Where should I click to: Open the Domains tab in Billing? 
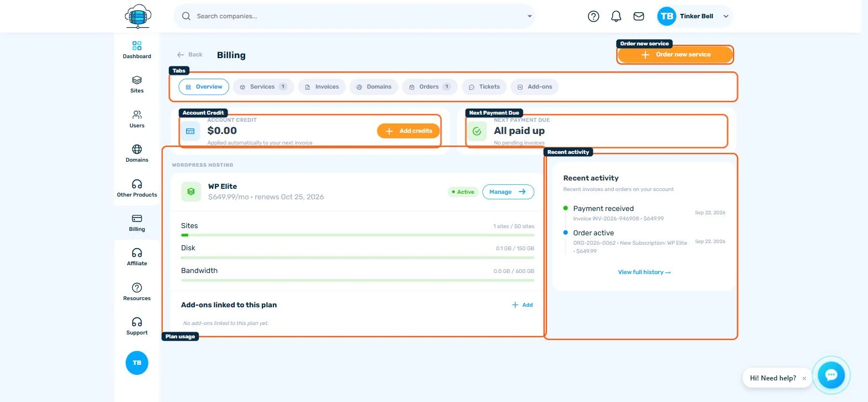pos(374,86)
